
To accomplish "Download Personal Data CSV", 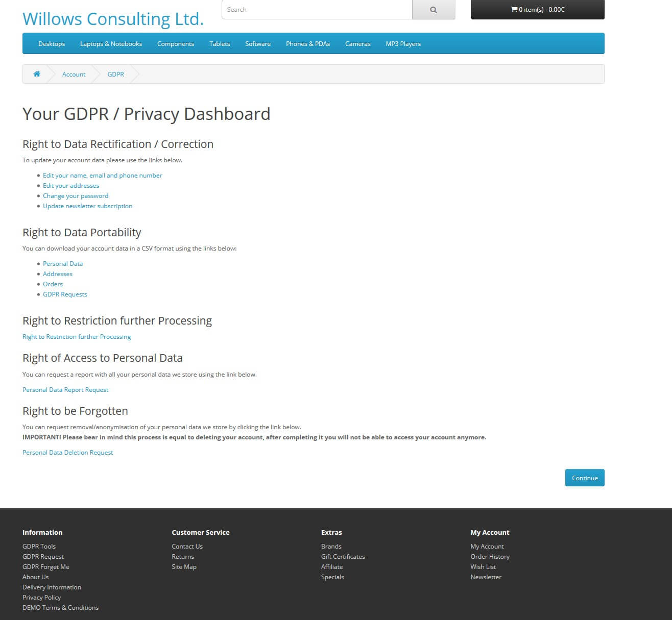I will 63,264.
